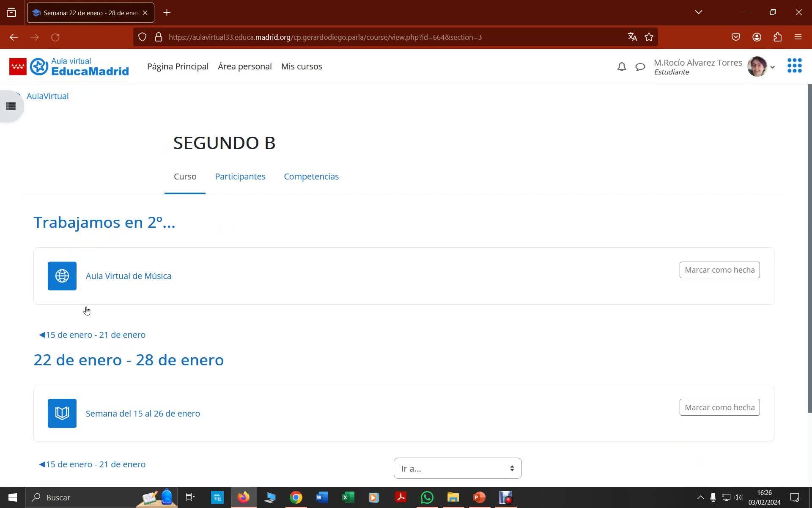Switch to the Competencias tab
The height and width of the screenshot is (508, 812).
coord(311,177)
